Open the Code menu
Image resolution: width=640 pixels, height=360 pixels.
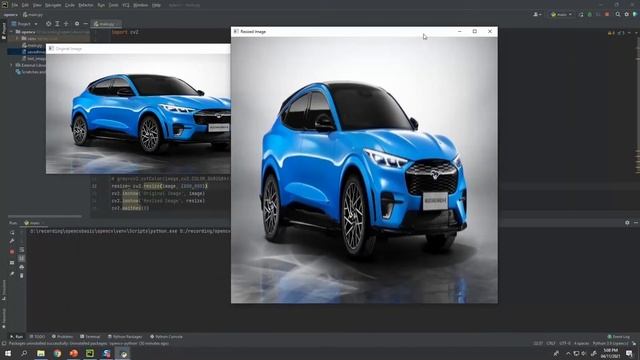coord(70,5)
